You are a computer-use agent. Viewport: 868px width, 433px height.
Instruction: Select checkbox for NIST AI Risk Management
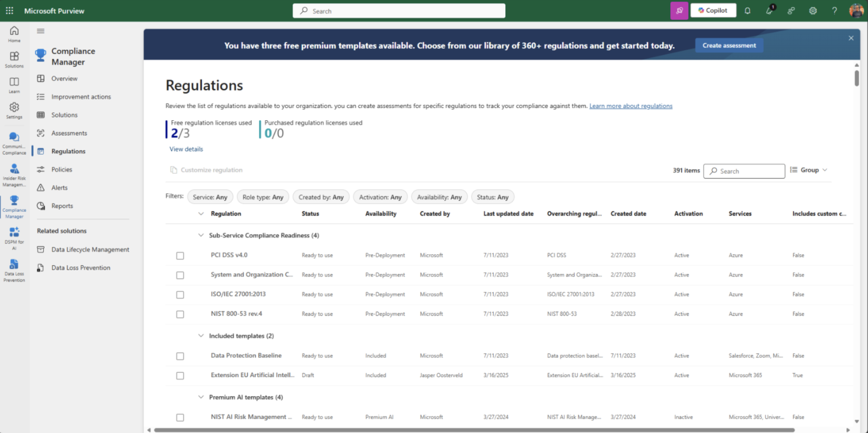click(180, 418)
